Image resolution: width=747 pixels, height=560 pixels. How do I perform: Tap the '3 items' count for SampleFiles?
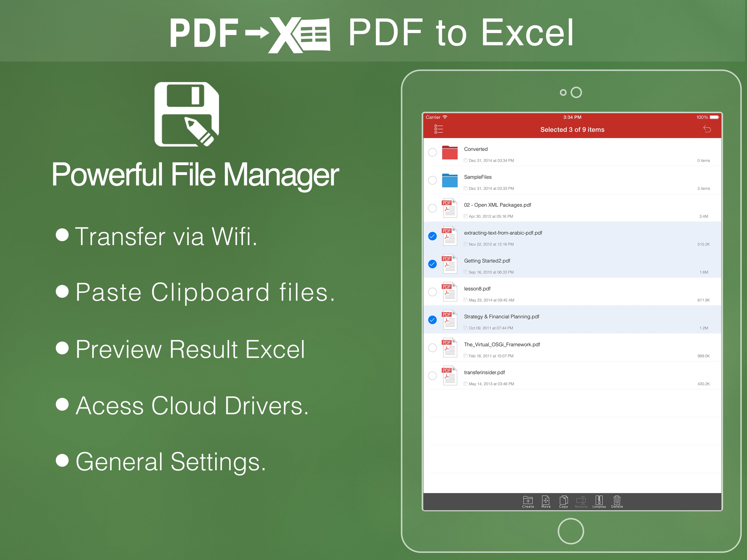click(704, 188)
